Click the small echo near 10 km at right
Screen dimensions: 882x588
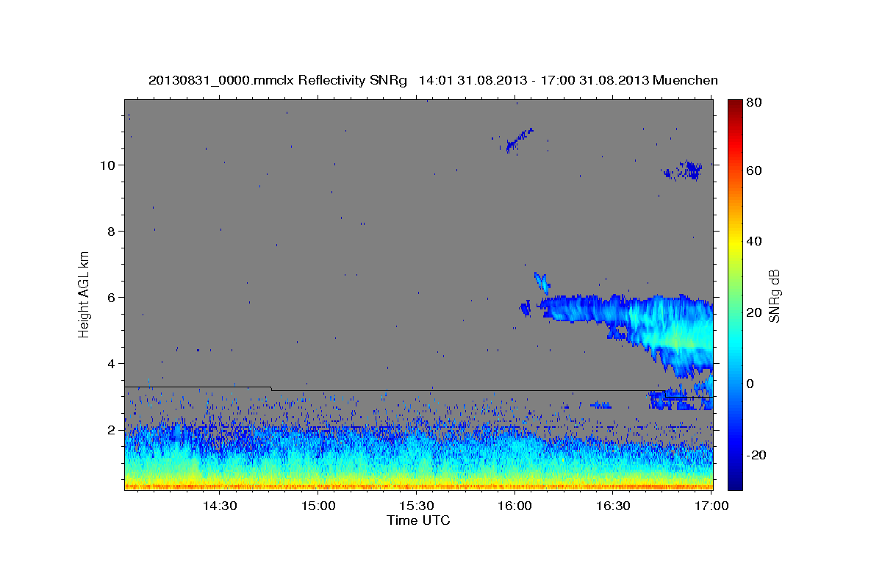tap(684, 171)
